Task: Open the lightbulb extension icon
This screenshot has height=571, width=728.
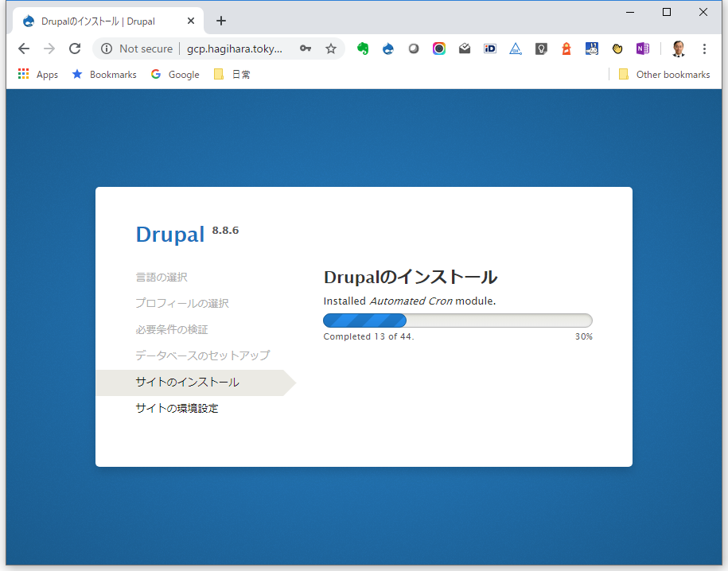Action: tap(541, 49)
